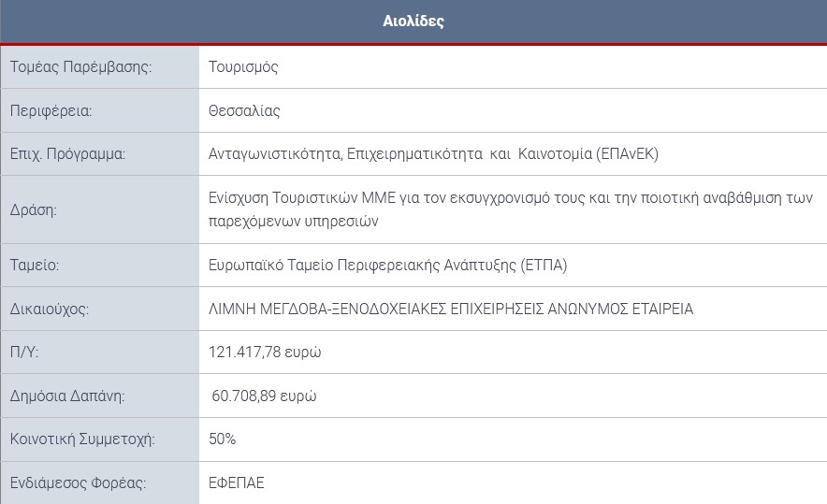This screenshot has width=827, height=504.
Task: Click the 50% participation value
Action: pos(222,439)
